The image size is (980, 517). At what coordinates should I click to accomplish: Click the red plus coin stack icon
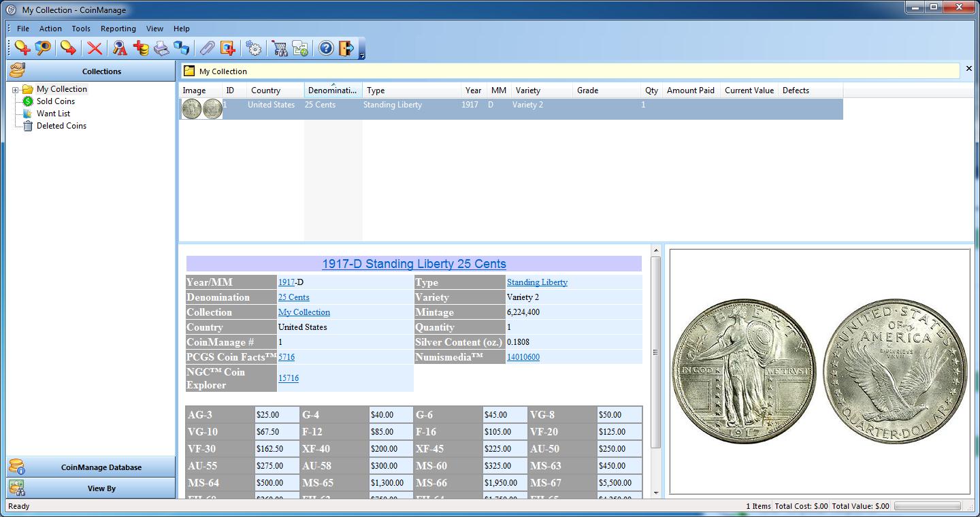tap(141, 48)
